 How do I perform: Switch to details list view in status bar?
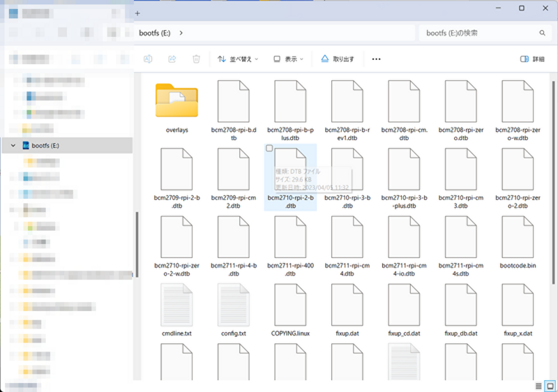click(538, 386)
